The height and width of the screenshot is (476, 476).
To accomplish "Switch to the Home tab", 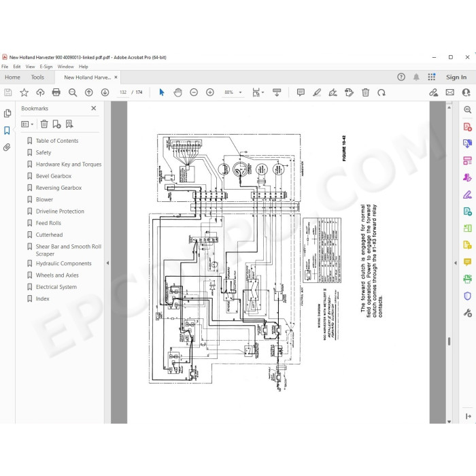I will click(12, 78).
